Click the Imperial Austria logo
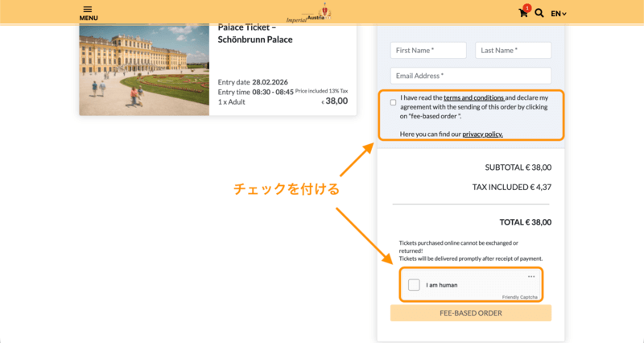This screenshot has height=343, width=644. [308, 13]
